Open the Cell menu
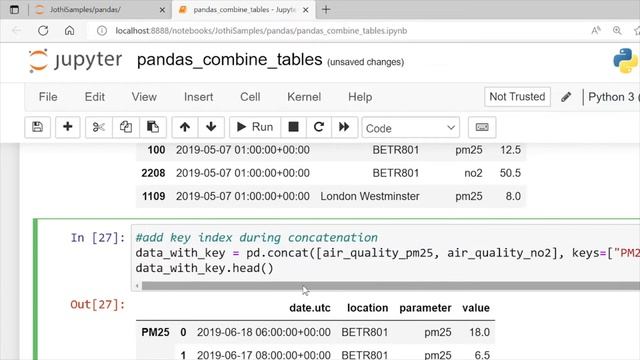The image size is (640, 360). point(250,97)
